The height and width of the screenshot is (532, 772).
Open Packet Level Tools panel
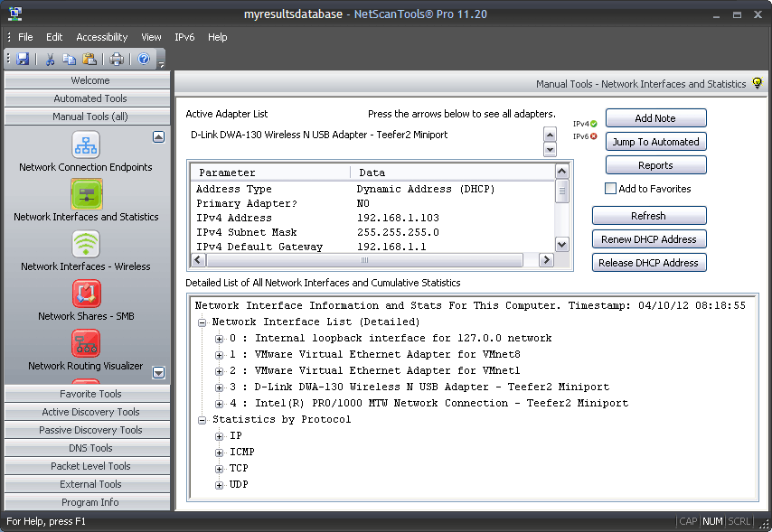(87, 466)
